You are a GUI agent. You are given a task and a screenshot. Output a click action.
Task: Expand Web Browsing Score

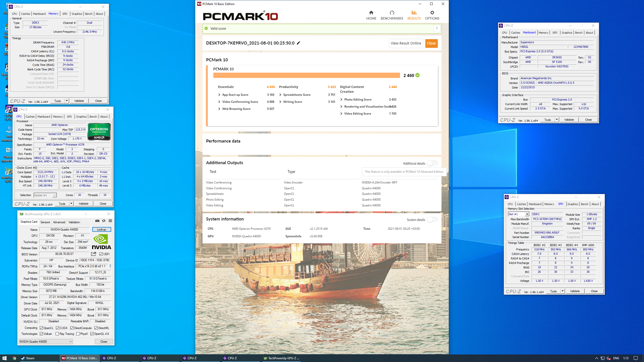tap(219, 109)
